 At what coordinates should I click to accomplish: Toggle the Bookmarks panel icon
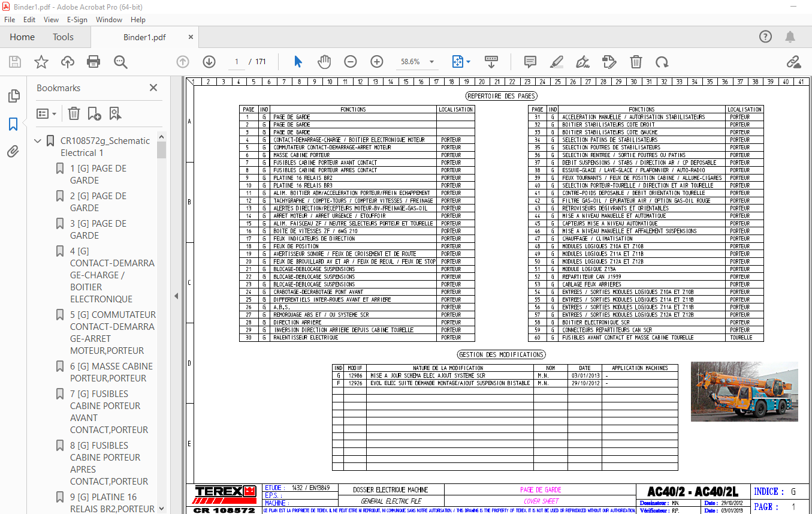tap(13, 124)
